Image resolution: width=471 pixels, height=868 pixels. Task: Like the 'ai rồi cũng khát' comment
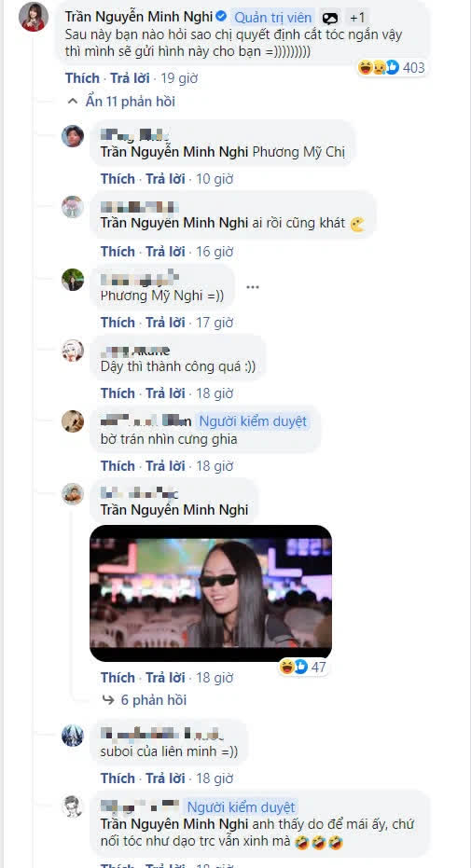[x=118, y=252]
